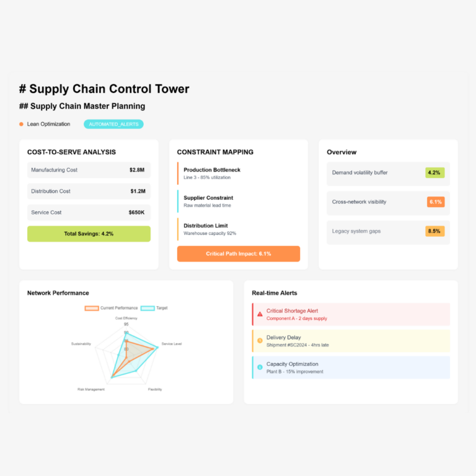Screen dimensions: 476x476
Task: Click the red warning triangle alert icon
Action: click(x=260, y=314)
